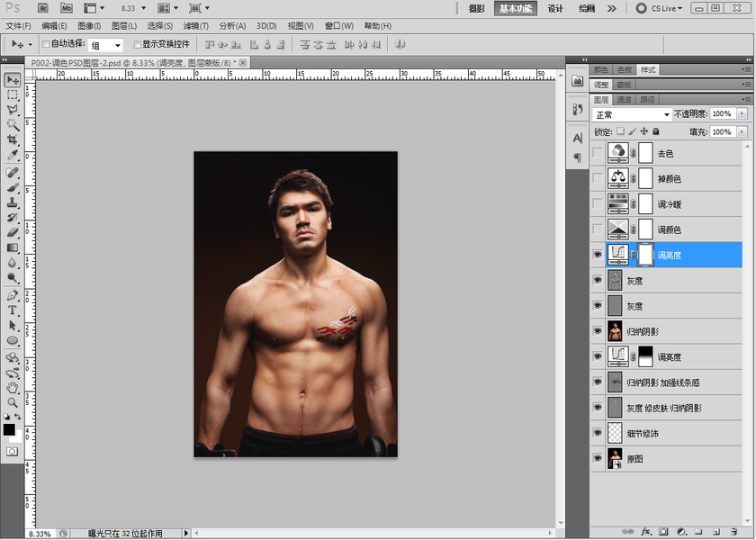This screenshot has height=540, width=756.
Task: Select the Pen tool
Action: click(13, 294)
